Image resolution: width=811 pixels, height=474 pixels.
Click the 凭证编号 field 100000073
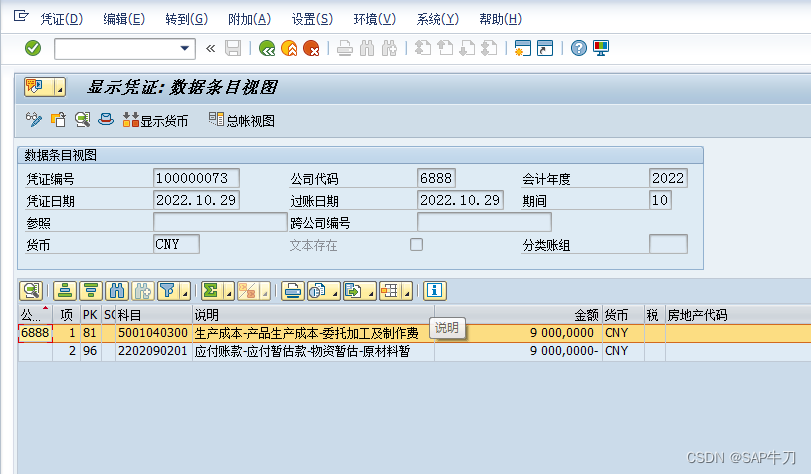pyautogui.click(x=196, y=178)
